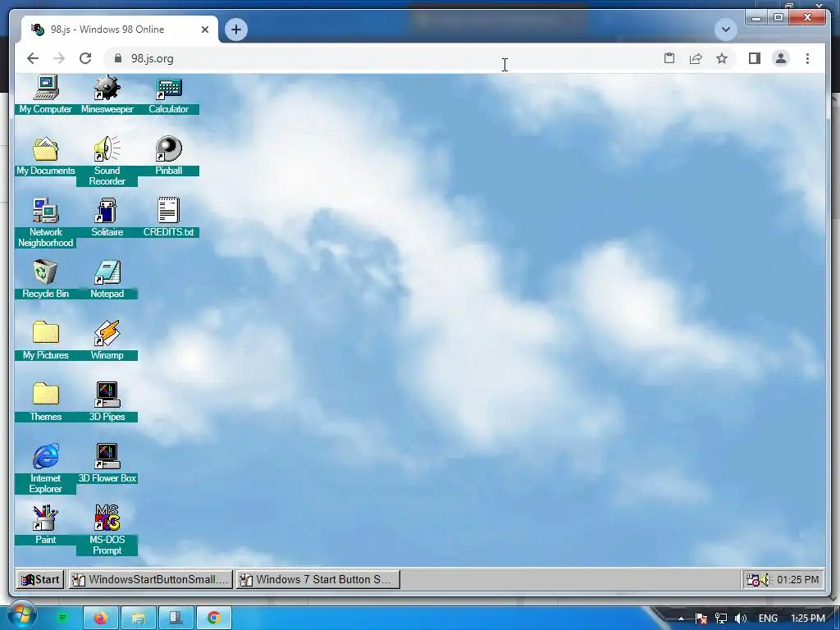The width and height of the screenshot is (840, 630).
Task: Open the My Computer desktop icon
Action: point(46,95)
